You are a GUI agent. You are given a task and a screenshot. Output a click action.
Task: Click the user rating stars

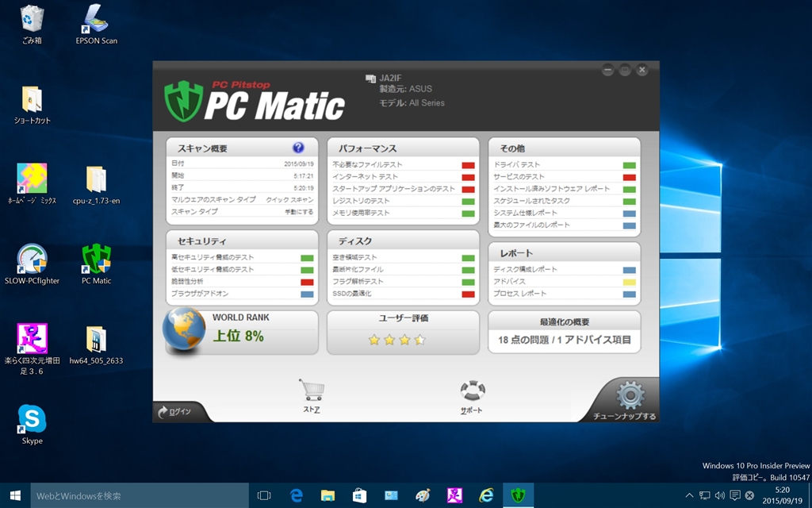point(396,340)
